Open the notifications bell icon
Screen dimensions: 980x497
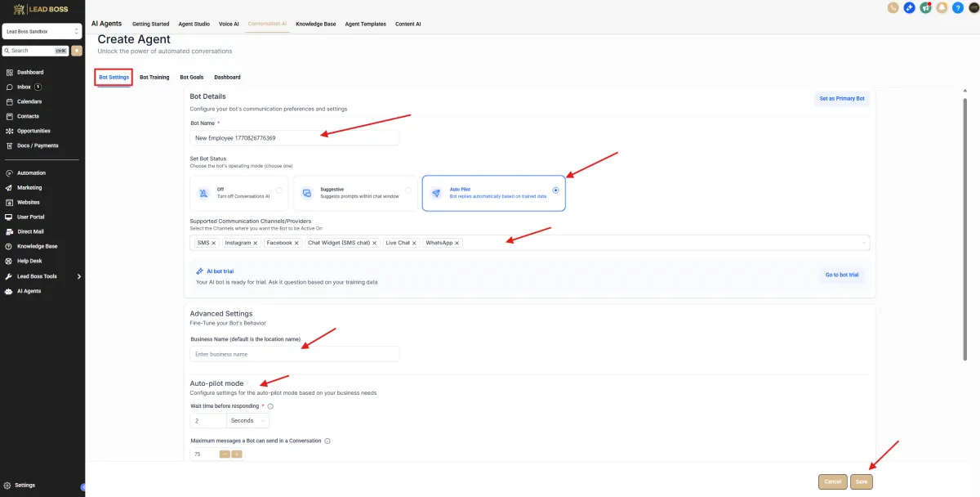pos(942,7)
